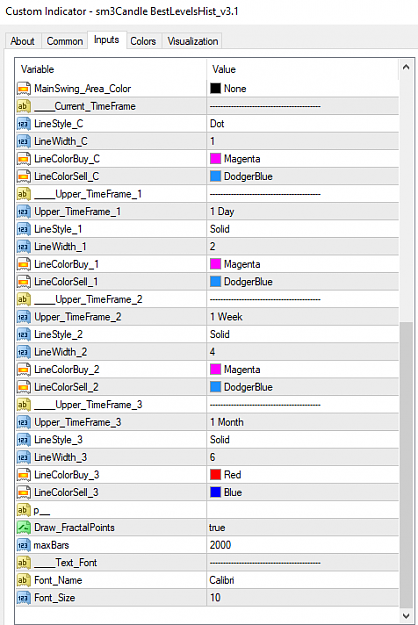Image resolution: width=418 pixels, height=625 pixels.
Task: Click the color icon beside LineColorBuy_1
Action: point(24,264)
